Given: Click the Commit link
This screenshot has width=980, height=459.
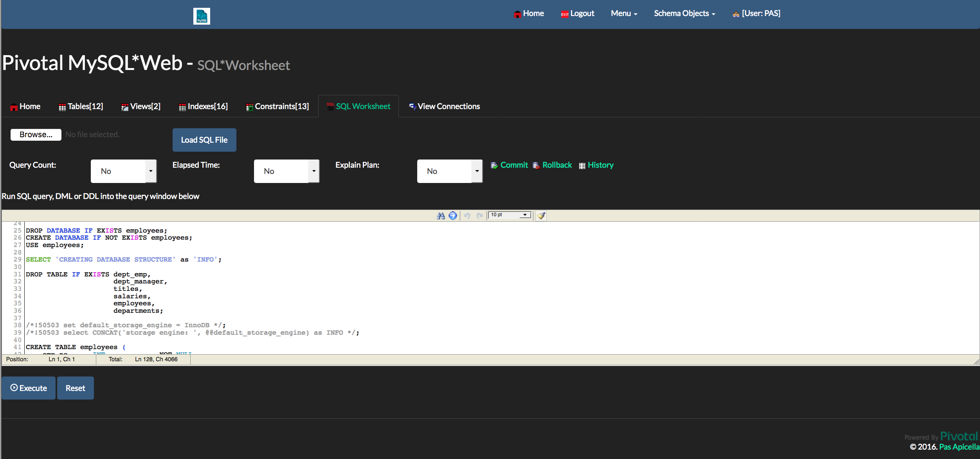Looking at the screenshot, I should pos(514,165).
